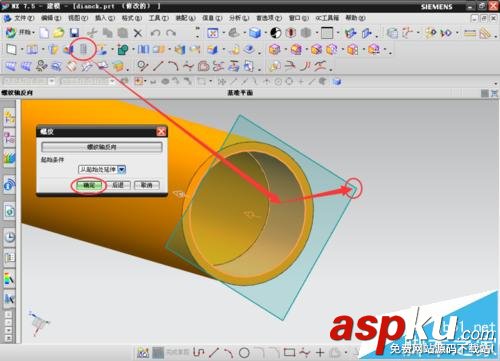Screen dimensions: 500x361
Task: Click the Rectangle tool in bottom toolbar
Action: tap(289, 352)
